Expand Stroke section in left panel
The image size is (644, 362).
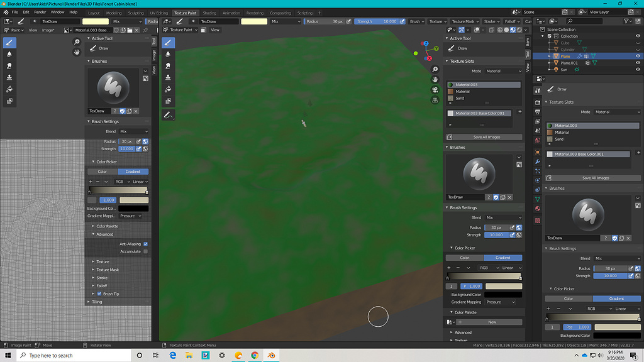point(101,278)
